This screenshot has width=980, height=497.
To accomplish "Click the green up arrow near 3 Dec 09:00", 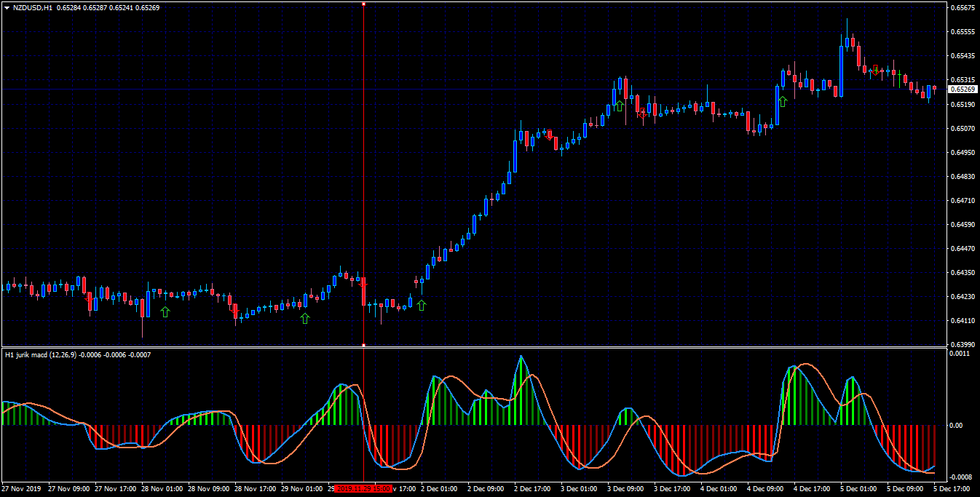I will [x=620, y=106].
